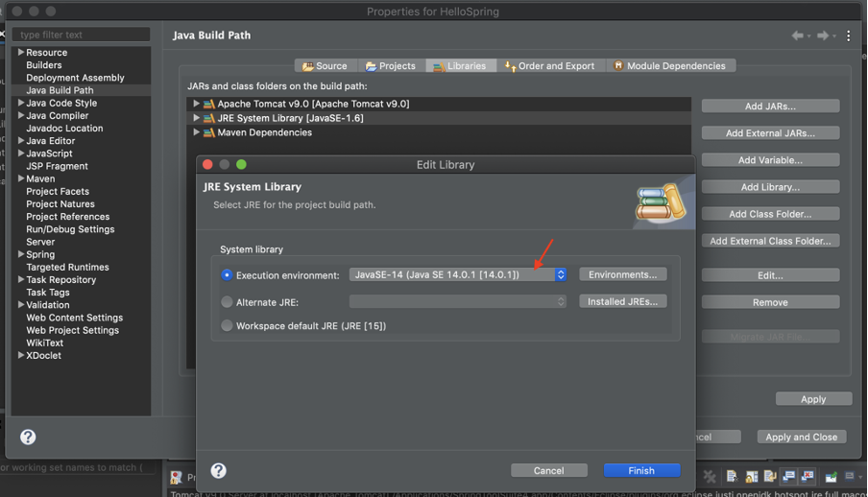The width and height of the screenshot is (868, 497).
Task: Toggle Show Console on standard output icon
Action: [789, 476]
